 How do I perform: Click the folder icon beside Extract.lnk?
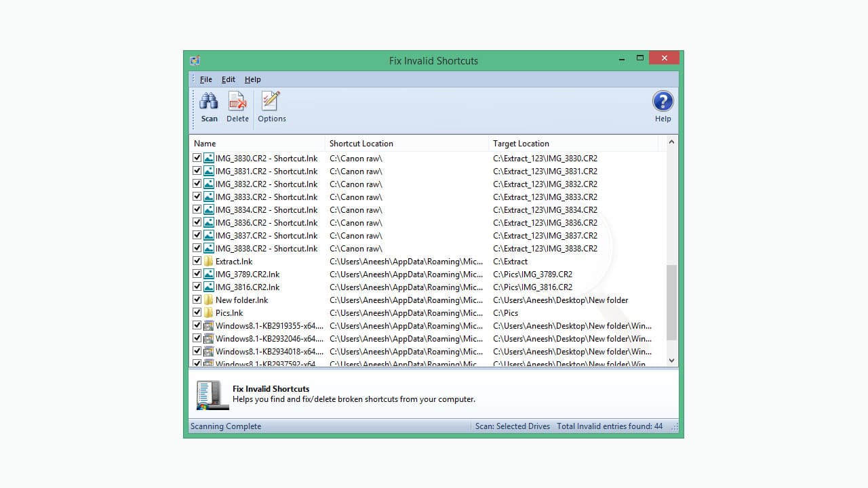(x=208, y=261)
